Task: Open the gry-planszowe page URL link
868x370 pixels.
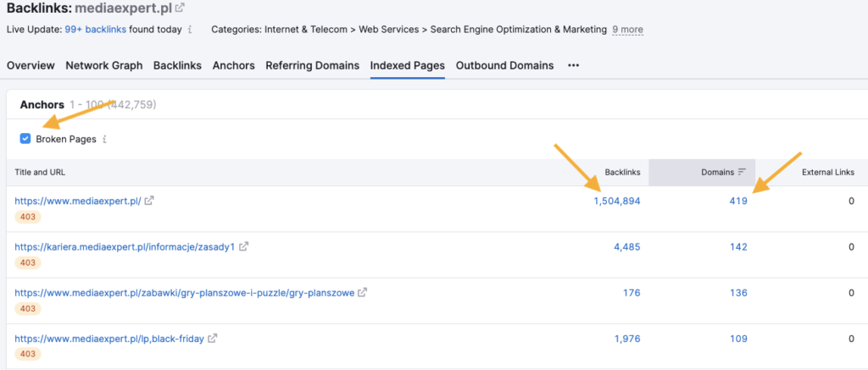Action: [x=184, y=293]
